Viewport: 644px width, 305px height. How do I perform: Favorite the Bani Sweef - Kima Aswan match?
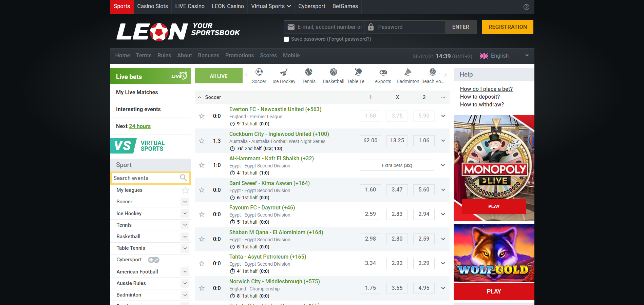coord(202,190)
